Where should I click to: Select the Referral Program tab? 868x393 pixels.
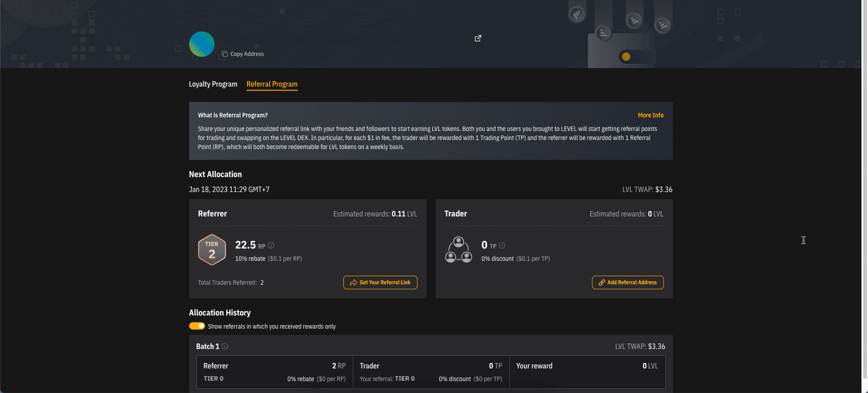click(x=272, y=84)
